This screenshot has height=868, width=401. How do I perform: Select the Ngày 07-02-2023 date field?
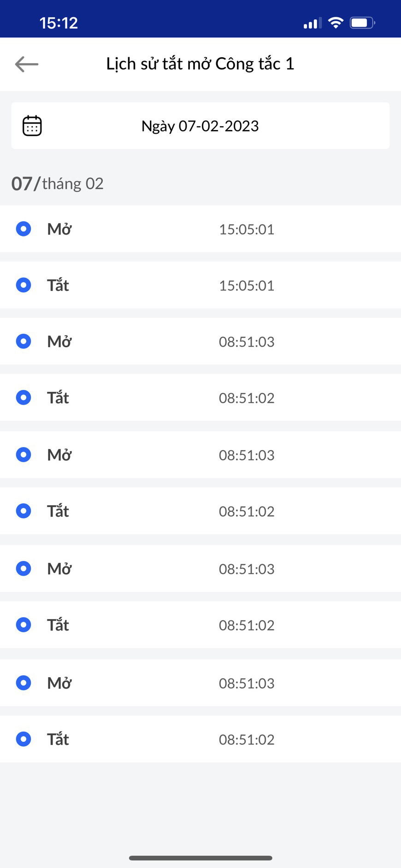[x=200, y=126]
